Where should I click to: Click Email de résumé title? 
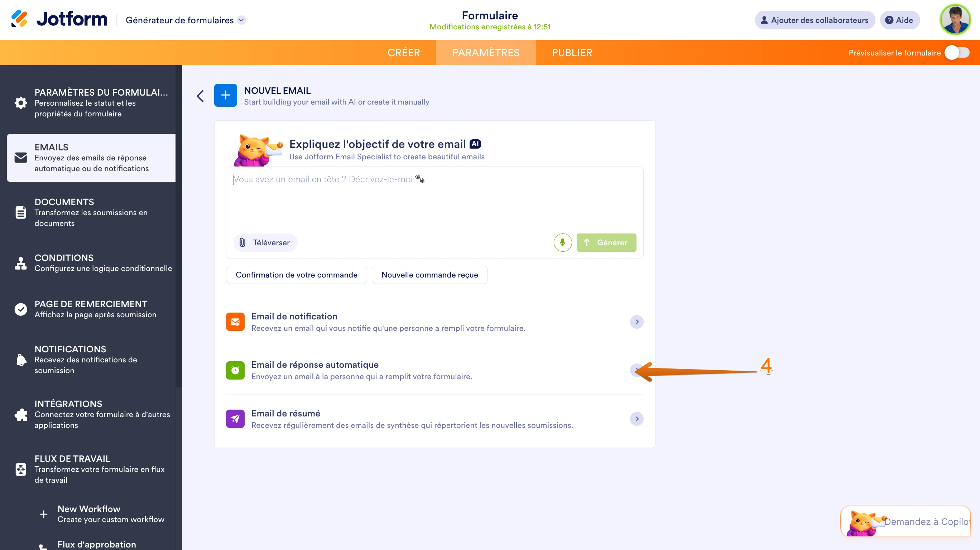(285, 413)
